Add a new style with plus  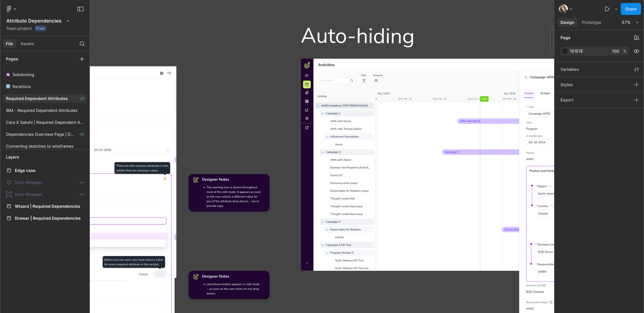(636, 85)
